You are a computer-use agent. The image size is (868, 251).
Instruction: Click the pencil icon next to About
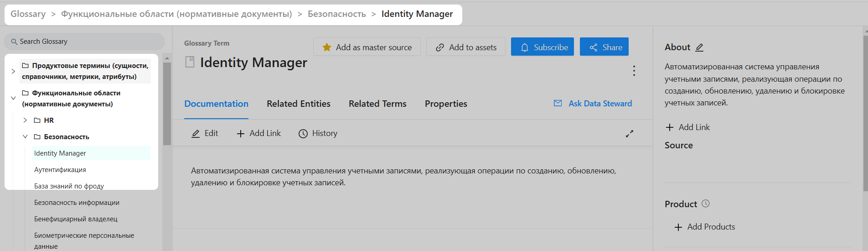[x=699, y=47]
